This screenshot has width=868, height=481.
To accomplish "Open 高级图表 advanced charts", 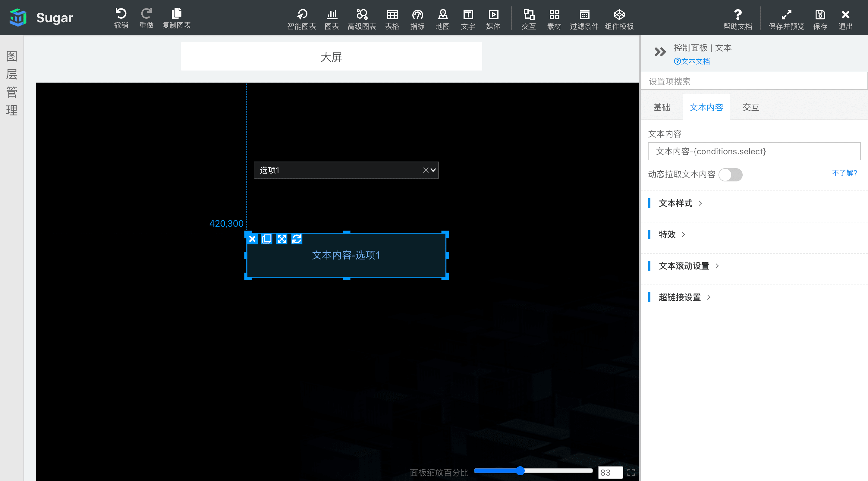I will [362, 19].
